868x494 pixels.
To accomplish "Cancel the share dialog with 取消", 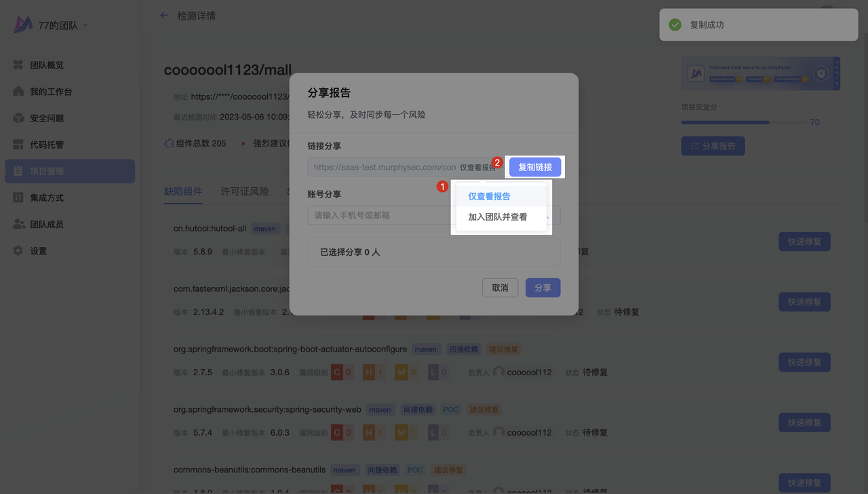I will [500, 288].
